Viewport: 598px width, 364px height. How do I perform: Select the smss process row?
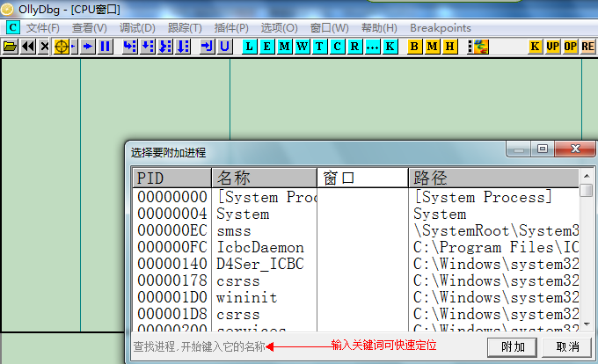356,230
